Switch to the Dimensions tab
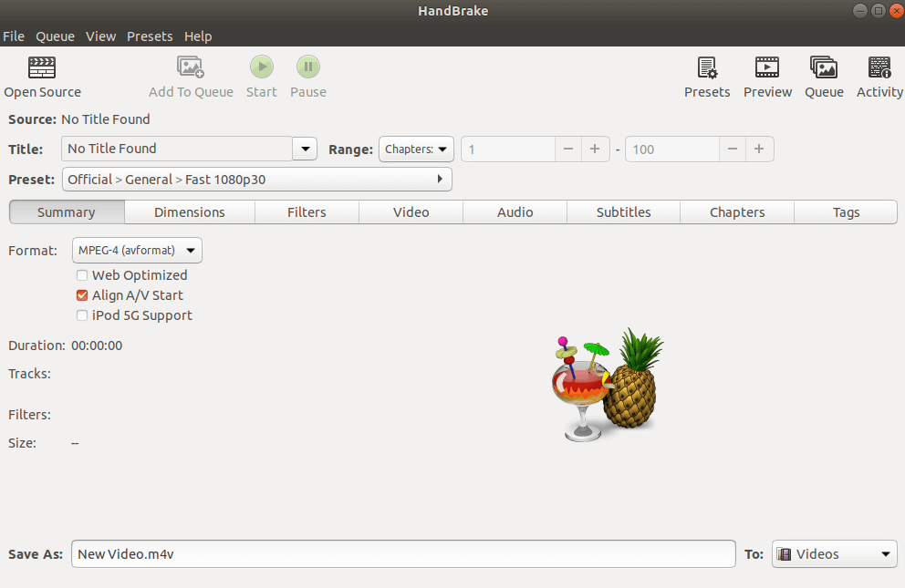Viewport: 905px width, 588px height. click(x=190, y=212)
